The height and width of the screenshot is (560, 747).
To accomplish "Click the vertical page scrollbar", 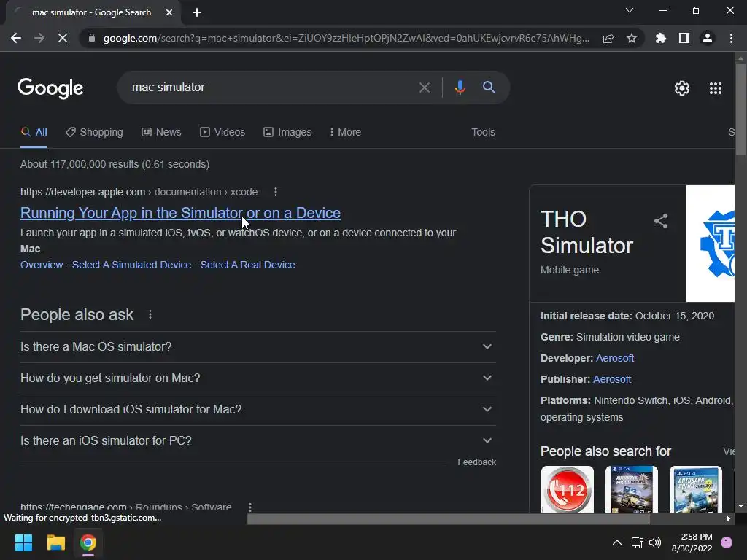I will 740,109.
